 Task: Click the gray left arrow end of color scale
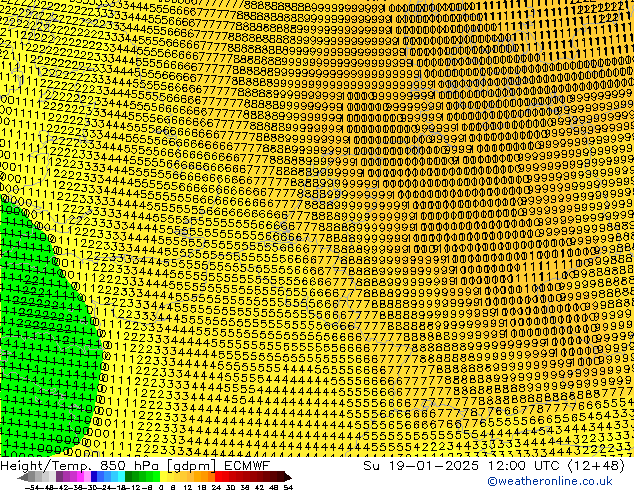pos(23,477)
